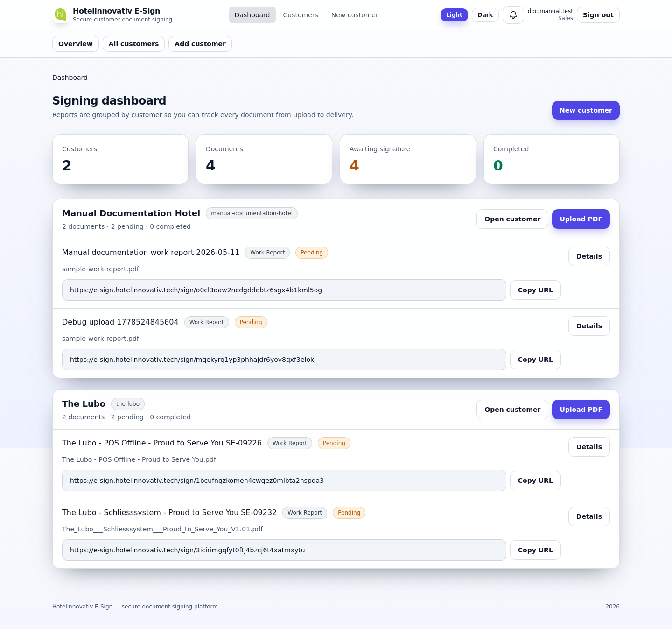Image resolution: width=672 pixels, height=629 pixels.
Task: Select the the-lubo slug badge
Action: pos(128,404)
